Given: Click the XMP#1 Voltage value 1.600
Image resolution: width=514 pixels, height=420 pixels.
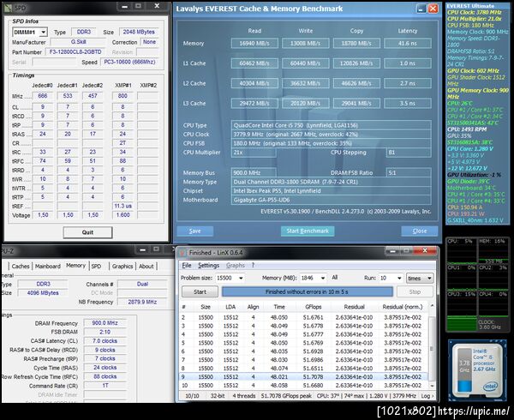Looking at the screenshot, I should 123,215.
